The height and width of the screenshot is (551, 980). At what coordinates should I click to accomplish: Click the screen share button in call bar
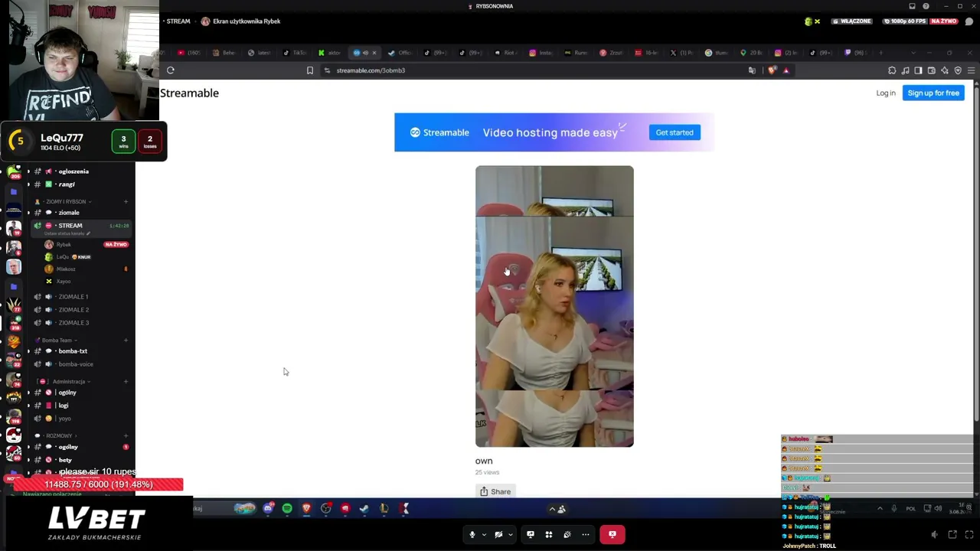[x=530, y=534]
